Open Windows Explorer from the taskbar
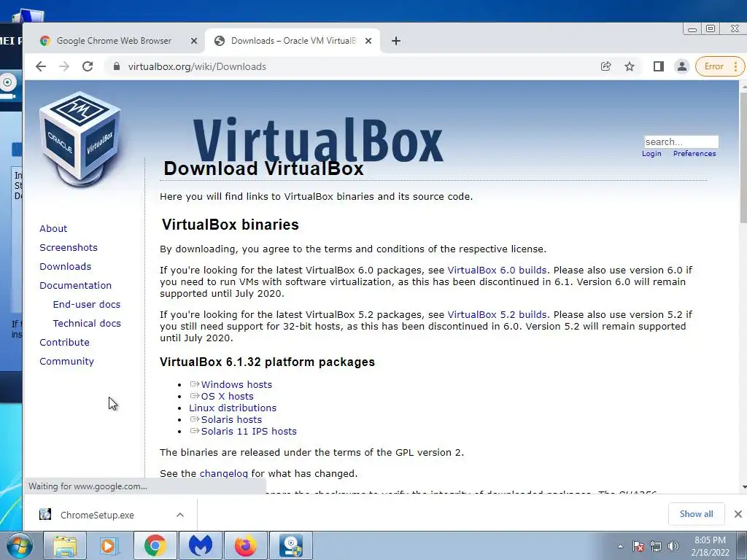This screenshot has width=747, height=560. 65,545
